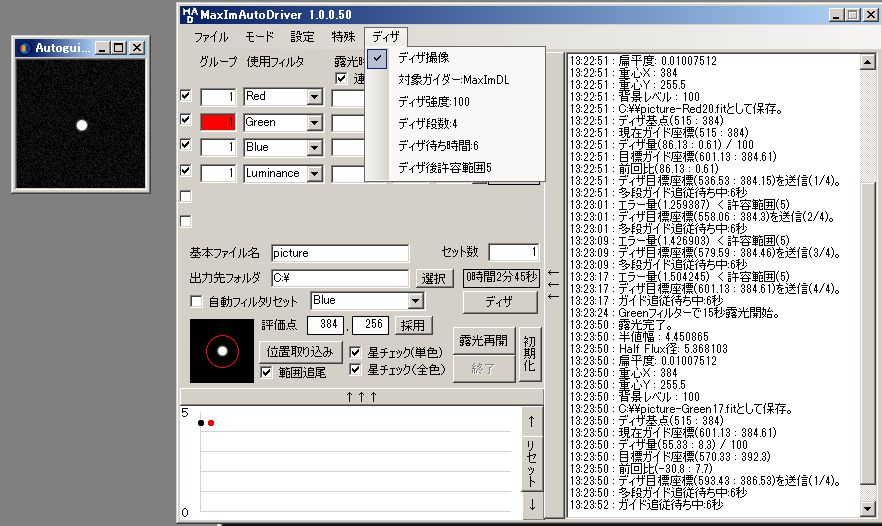
Task: Click the graph scale up arrow button
Action: click(x=532, y=421)
